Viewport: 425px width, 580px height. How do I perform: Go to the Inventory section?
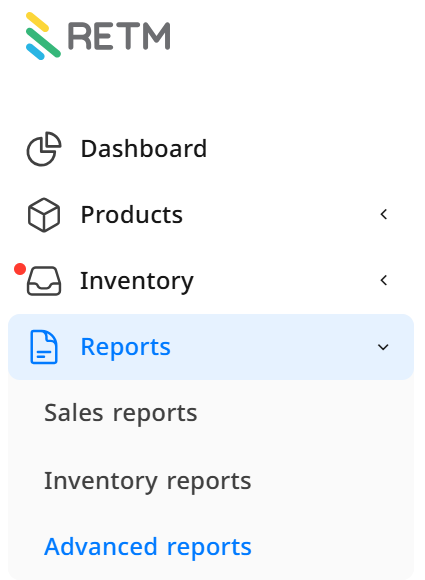coord(211,281)
